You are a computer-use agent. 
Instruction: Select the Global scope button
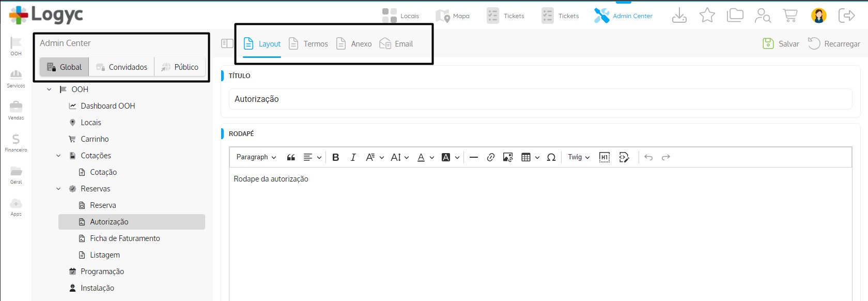coord(65,67)
